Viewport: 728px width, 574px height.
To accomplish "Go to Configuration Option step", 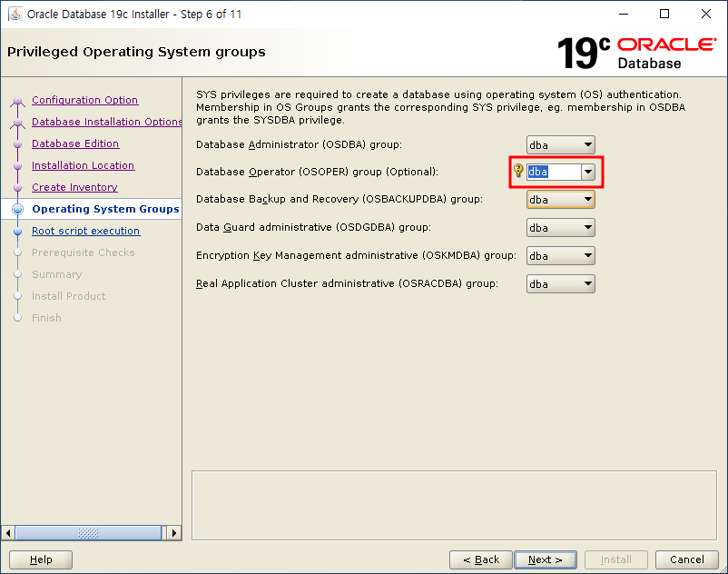I will 85,100.
